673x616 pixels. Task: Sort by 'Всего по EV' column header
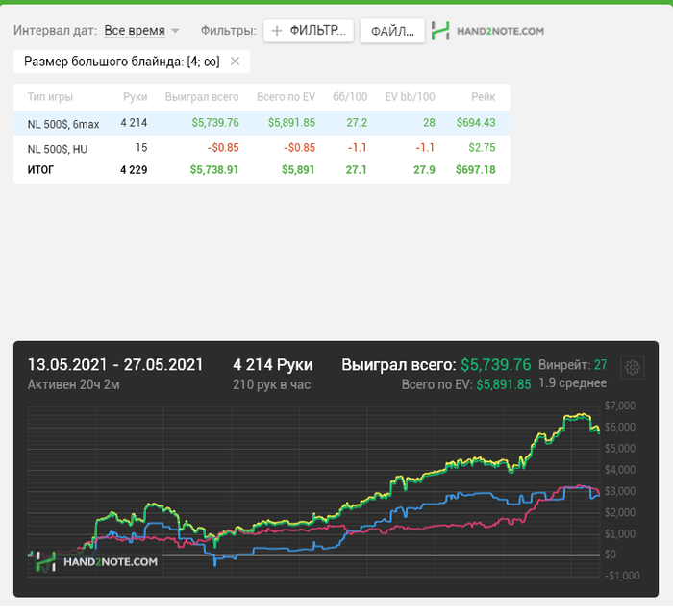(286, 97)
